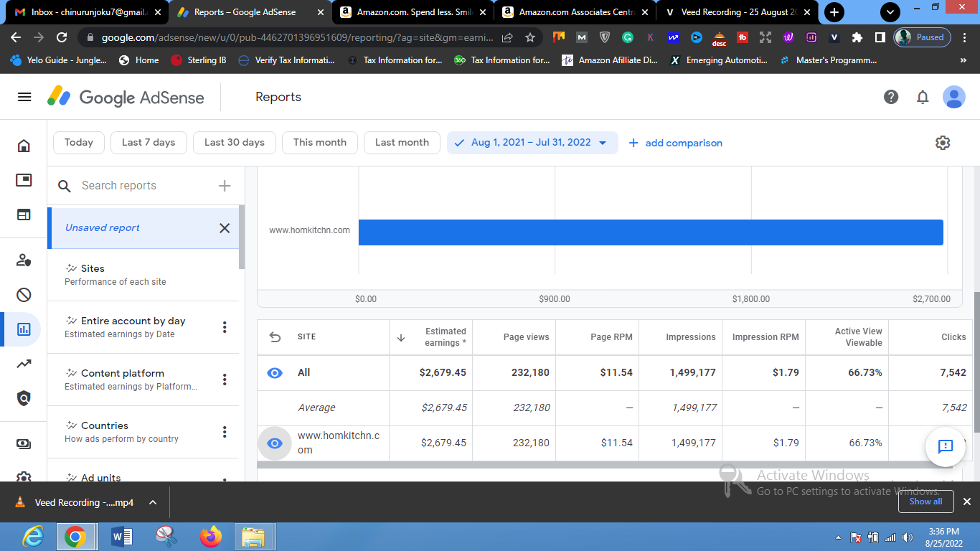This screenshot has height=551, width=980.
Task: Click the Chrome address bar
Action: pos(298,37)
